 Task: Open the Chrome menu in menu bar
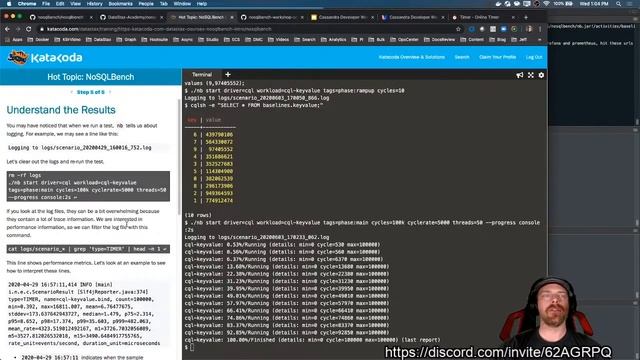tap(27, 4)
